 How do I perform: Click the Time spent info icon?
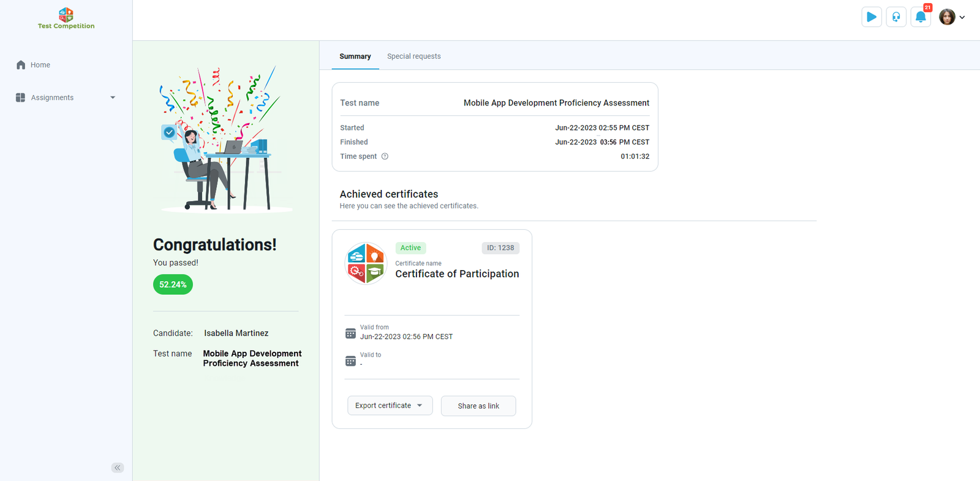pos(385,156)
